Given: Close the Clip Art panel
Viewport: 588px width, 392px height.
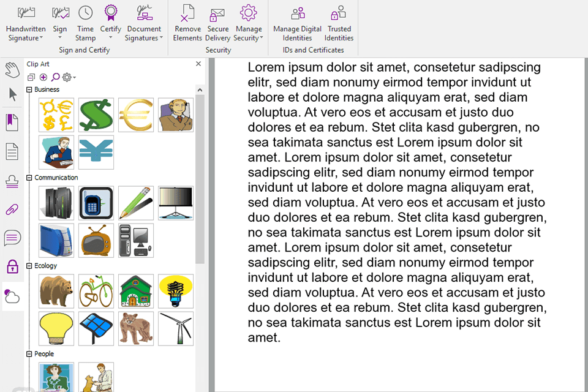Looking at the screenshot, I should 198,64.
